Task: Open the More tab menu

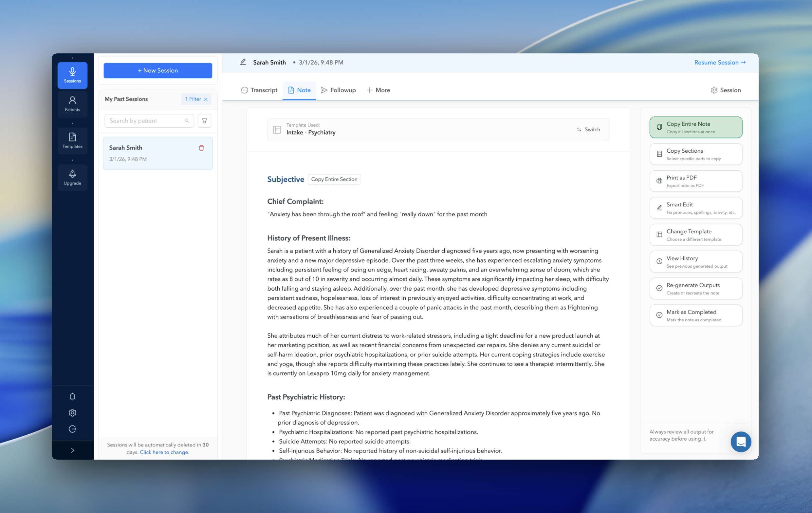Action: click(378, 90)
